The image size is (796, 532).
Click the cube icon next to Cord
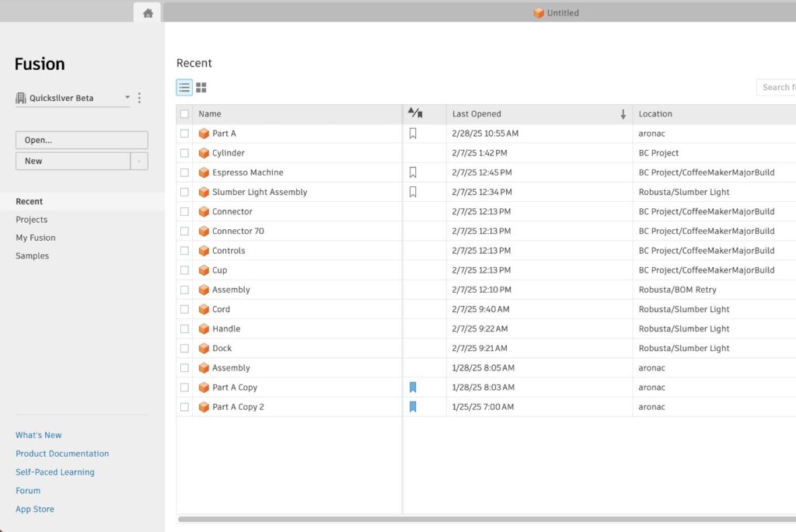[x=204, y=309]
